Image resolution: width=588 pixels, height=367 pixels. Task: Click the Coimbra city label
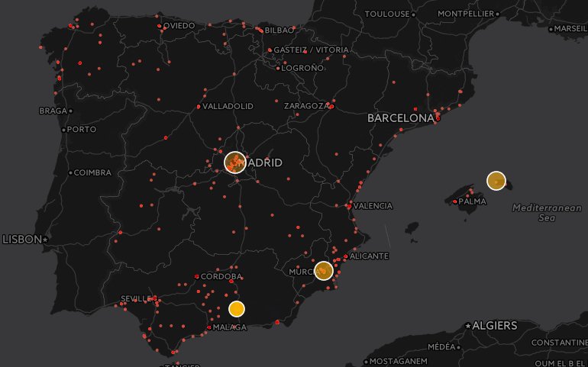92,172
